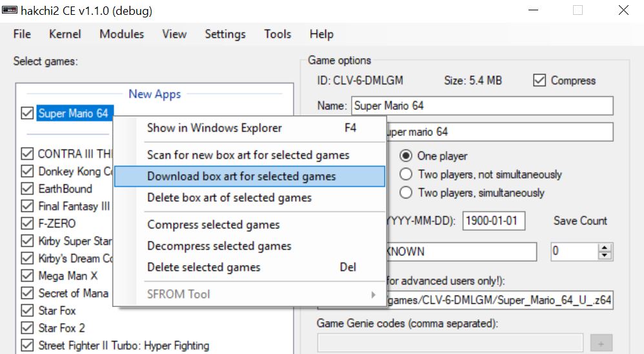
Task: Toggle the Compress checkbox
Action: pyautogui.click(x=539, y=81)
